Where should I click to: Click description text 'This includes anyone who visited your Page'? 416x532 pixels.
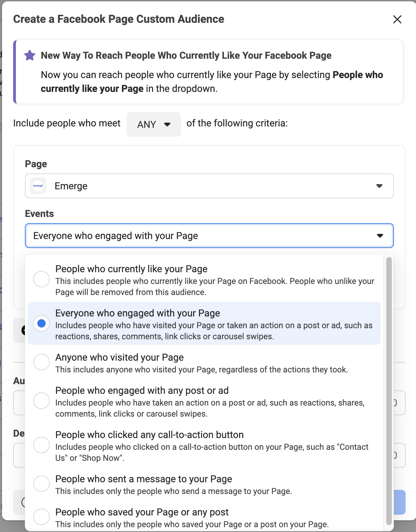(201, 370)
